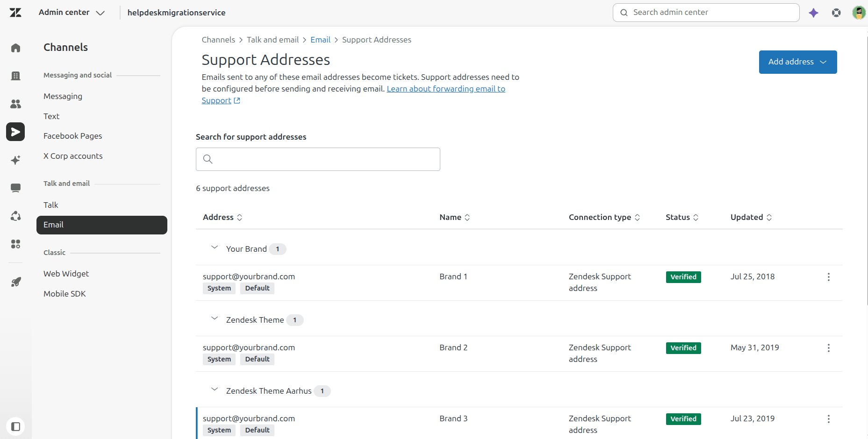The height and width of the screenshot is (439, 868).
Task: Sort by Connection type column
Action: (x=604, y=217)
